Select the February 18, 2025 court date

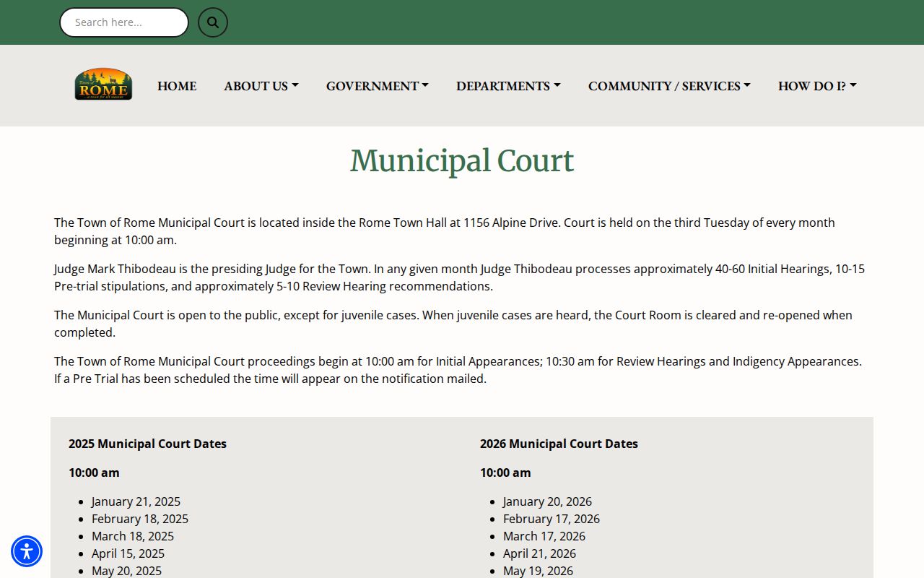[140, 519]
